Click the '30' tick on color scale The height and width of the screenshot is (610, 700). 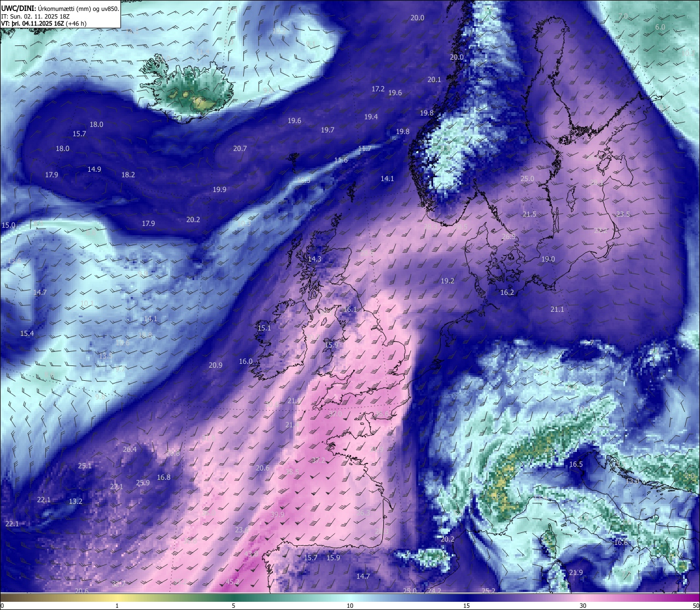583,605
